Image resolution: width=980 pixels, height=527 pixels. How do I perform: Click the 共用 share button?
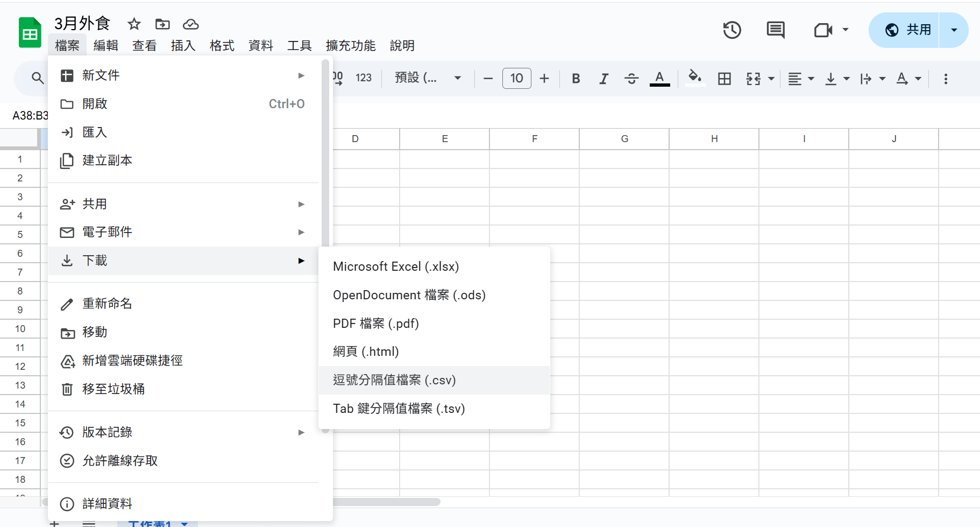[907, 30]
